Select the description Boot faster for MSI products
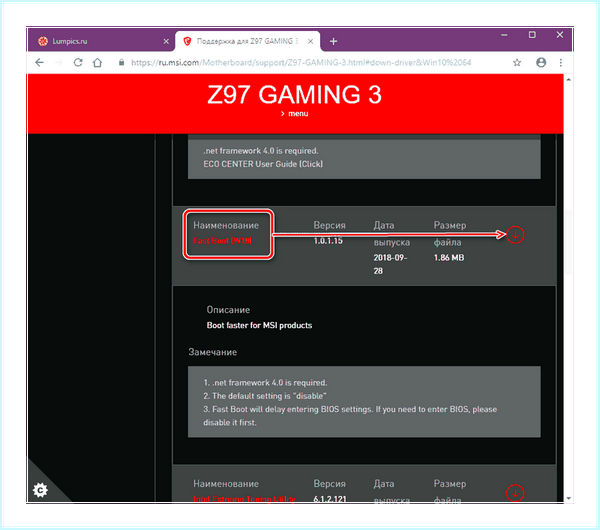 click(259, 325)
